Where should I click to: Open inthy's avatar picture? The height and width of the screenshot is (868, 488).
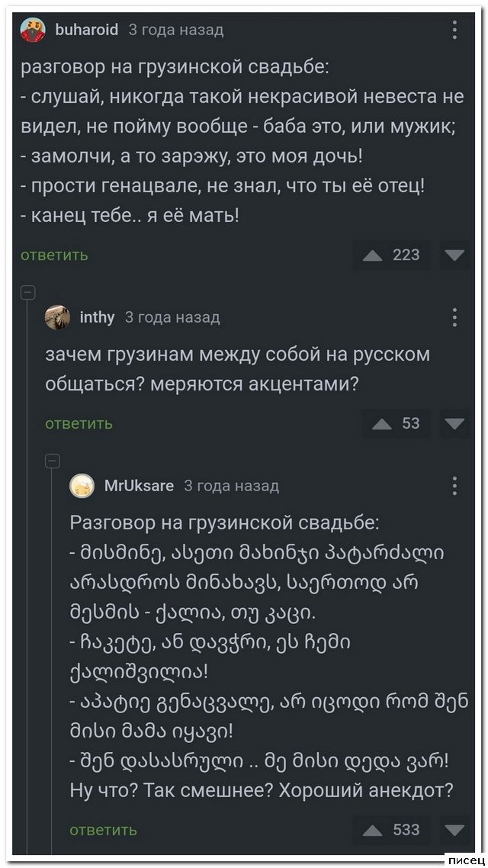click(58, 317)
